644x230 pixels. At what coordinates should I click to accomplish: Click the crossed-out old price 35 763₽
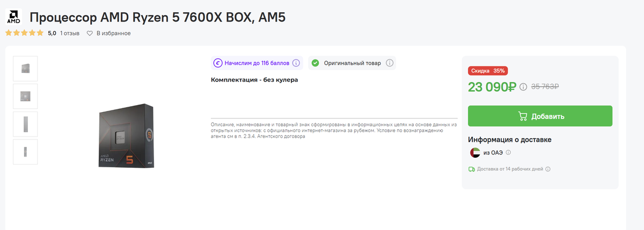pyautogui.click(x=545, y=86)
